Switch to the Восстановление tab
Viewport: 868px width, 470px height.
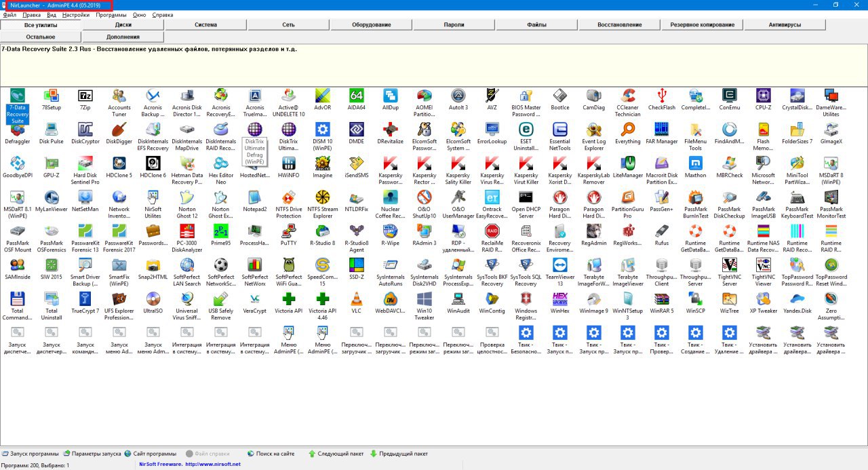point(620,25)
